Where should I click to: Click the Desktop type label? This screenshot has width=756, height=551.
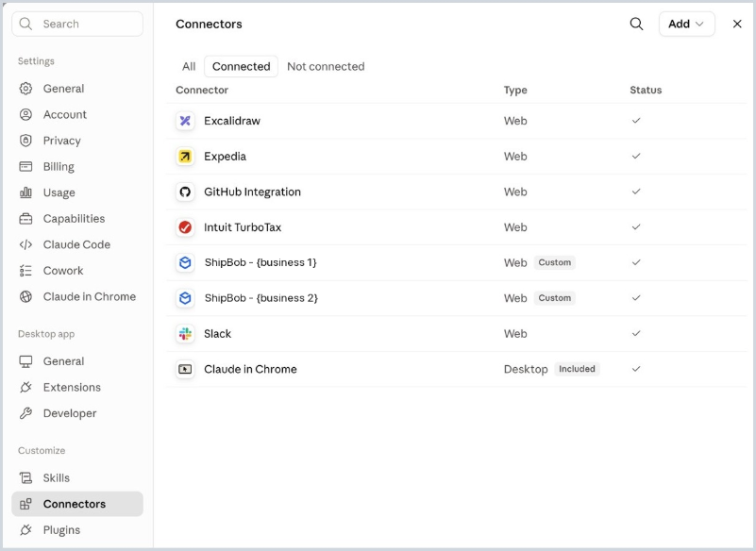526,369
